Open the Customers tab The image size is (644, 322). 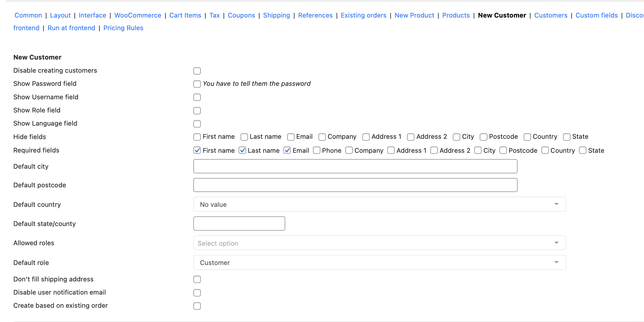pos(551,15)
